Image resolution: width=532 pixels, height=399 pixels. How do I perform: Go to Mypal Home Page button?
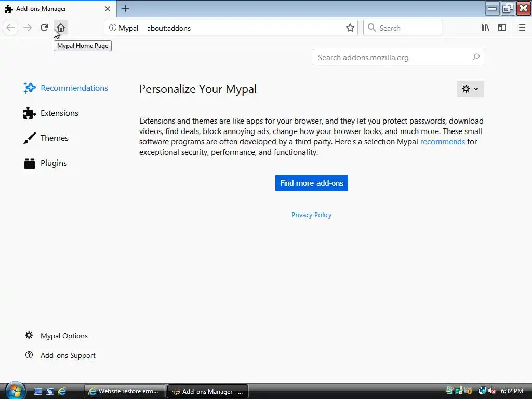coord(61,28)
